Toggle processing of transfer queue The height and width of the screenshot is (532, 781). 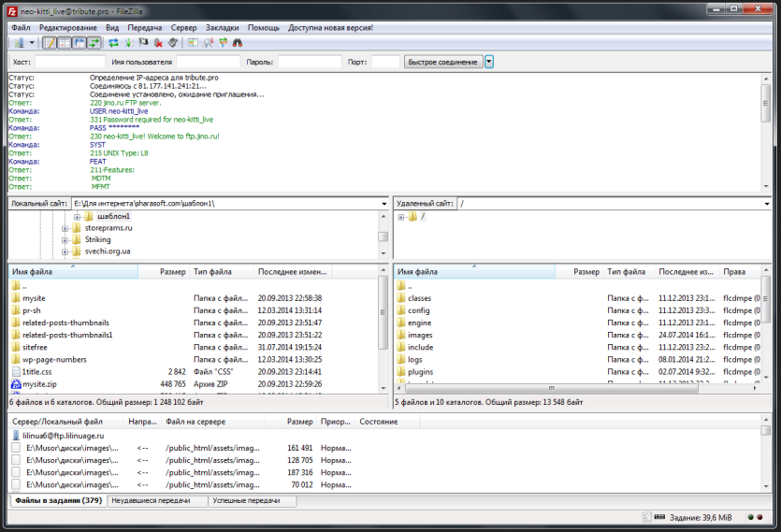tap(128, 43)
